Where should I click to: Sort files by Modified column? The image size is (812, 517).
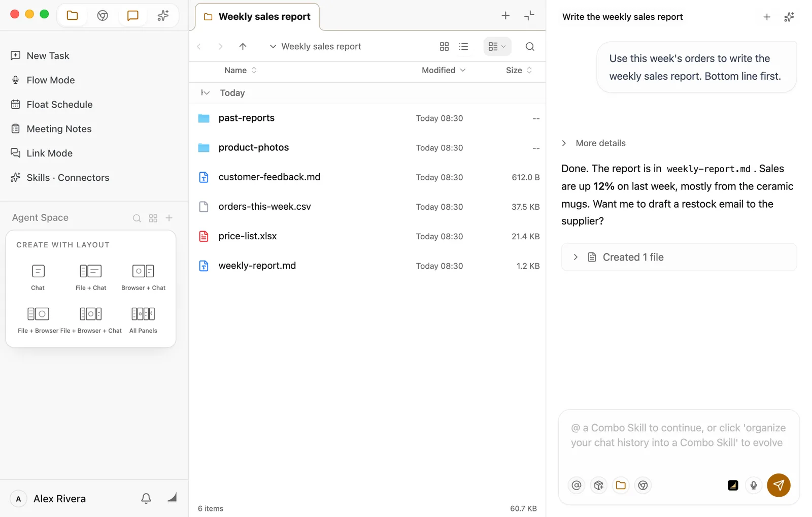tap(444, 70)
